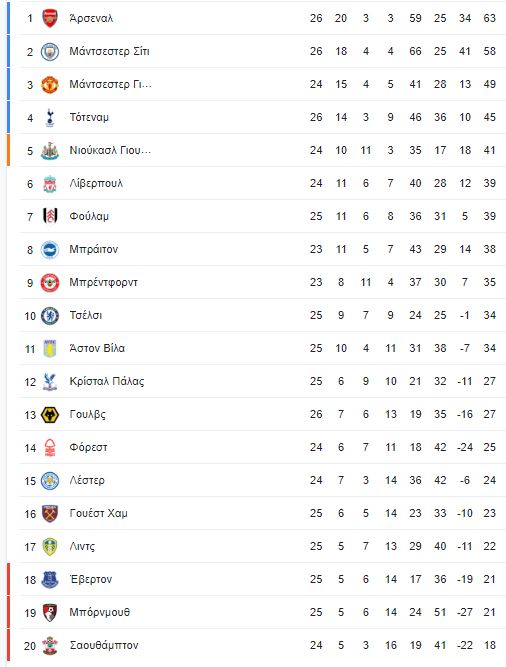This screenshot has width=506, height=667.
Task: Click the Φόρεστ team name
Action: (88, 448)
